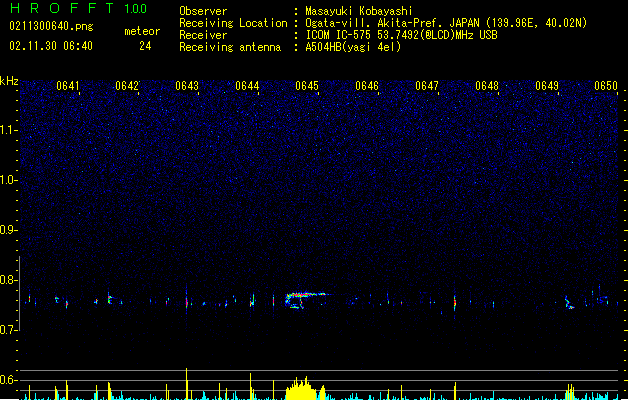The height and width of the screenshot is (400, 629).
Task: Click the HROFFT 1.0.0 title text
Action: tap(79, 8)
